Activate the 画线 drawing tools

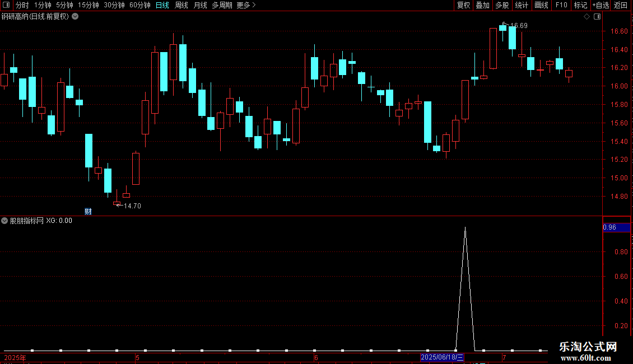[x=541, y=5]
